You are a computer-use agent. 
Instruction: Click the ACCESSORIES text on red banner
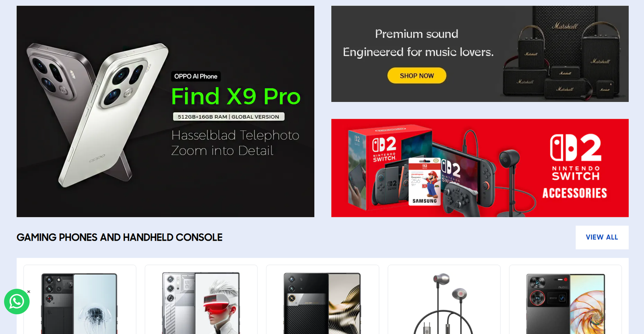pos(574,193)
